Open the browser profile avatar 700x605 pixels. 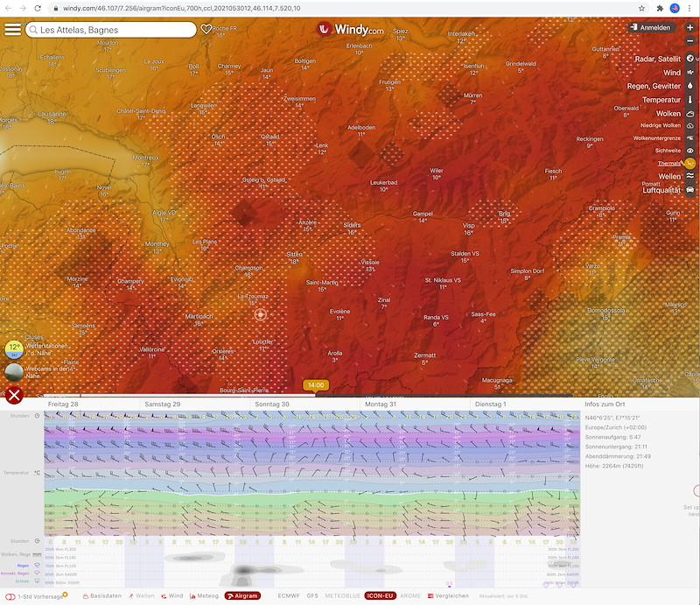pos(675,8)
